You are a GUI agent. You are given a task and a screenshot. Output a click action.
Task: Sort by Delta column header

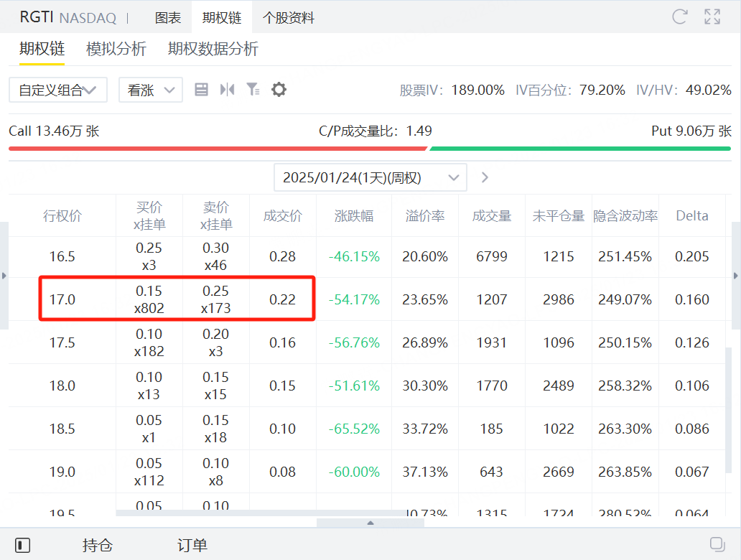point(692,216)
